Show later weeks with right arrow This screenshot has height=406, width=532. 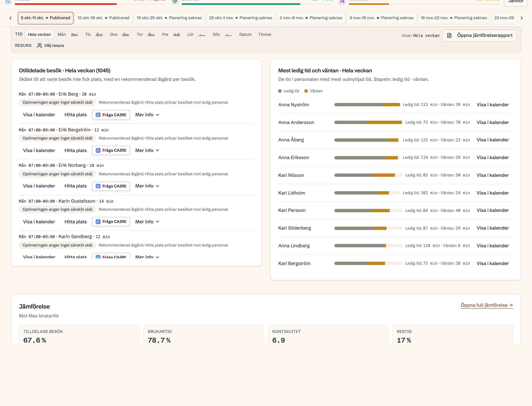[x=521, y=18]
